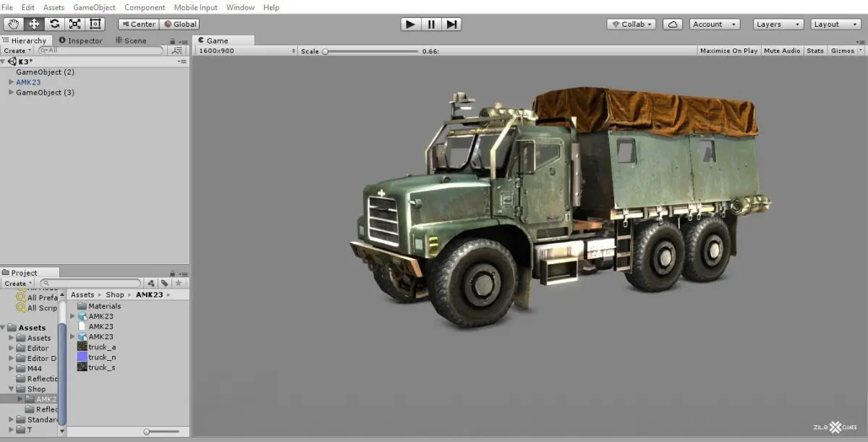The image size is (868, 442).
Task: Click the Project Create button
Action: tap(17, 283)
